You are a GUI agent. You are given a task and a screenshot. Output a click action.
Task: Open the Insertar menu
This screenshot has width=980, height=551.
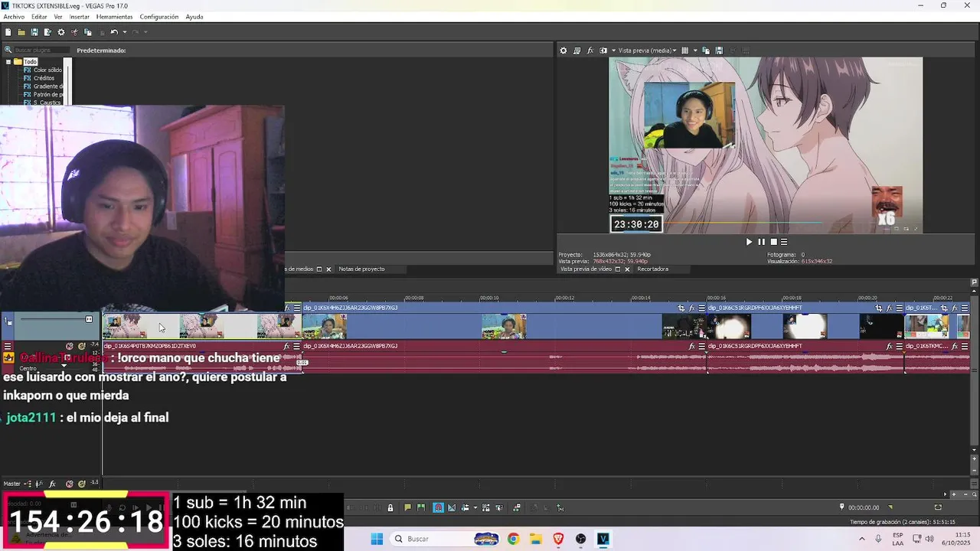(x=80, y=17)
